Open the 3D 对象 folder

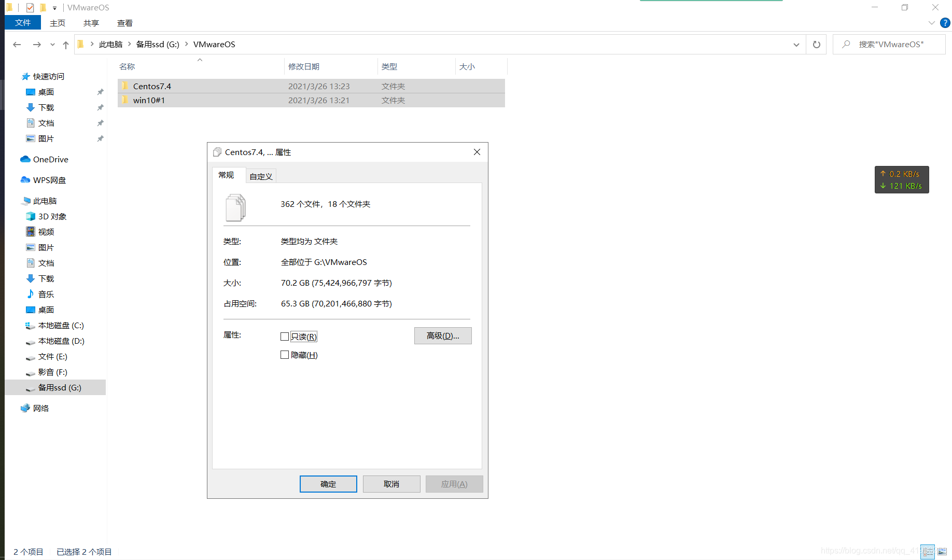tap(52, 216)
